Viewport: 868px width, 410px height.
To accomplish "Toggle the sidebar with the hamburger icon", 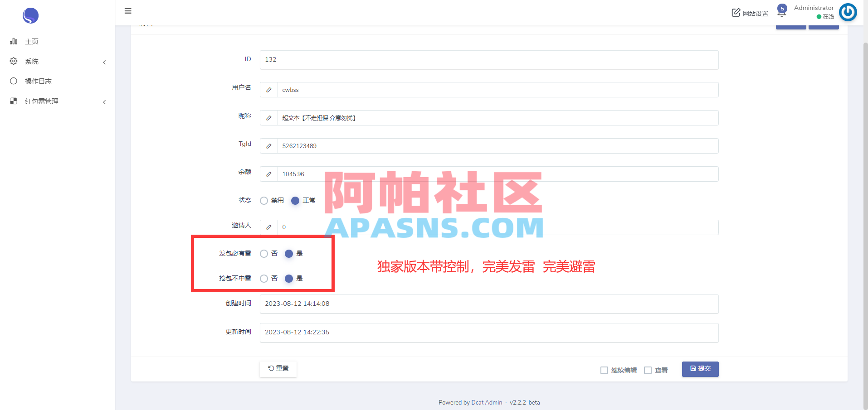I will (127, 11).
